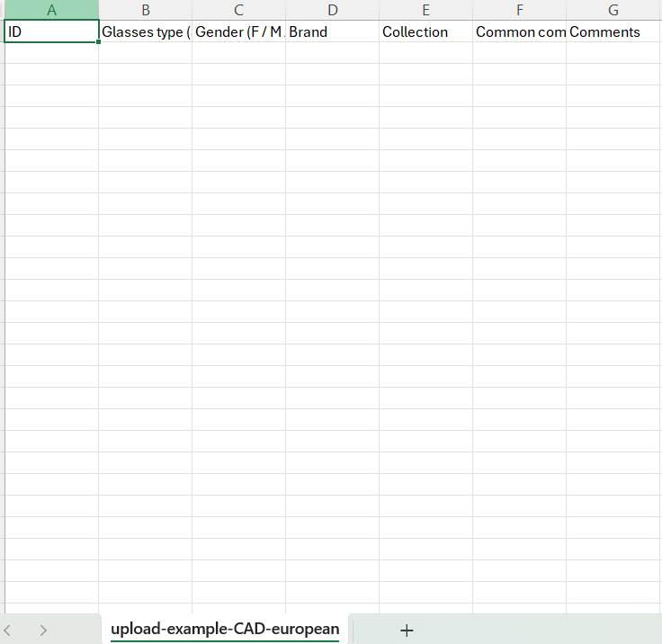
Task: Click column G header
Action: (x=613, y=10)
